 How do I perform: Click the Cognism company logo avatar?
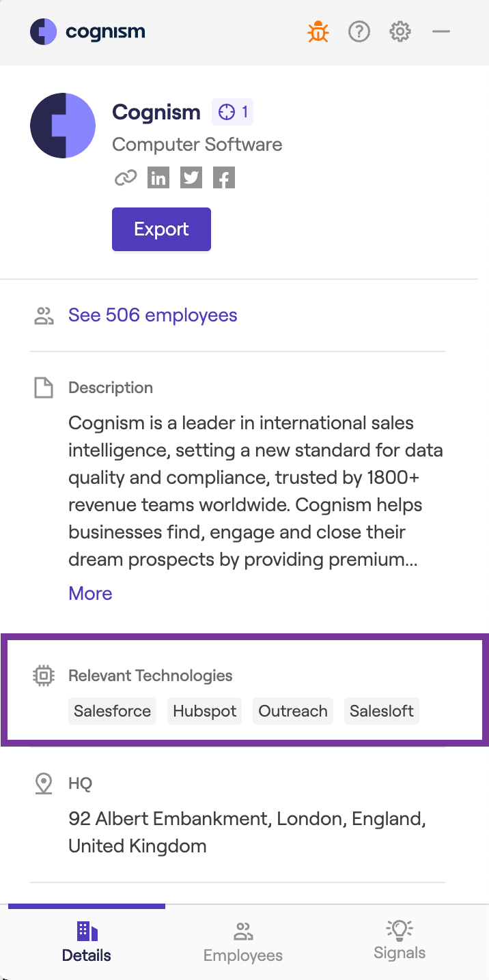pyautogui.click(x=63, y=126)
